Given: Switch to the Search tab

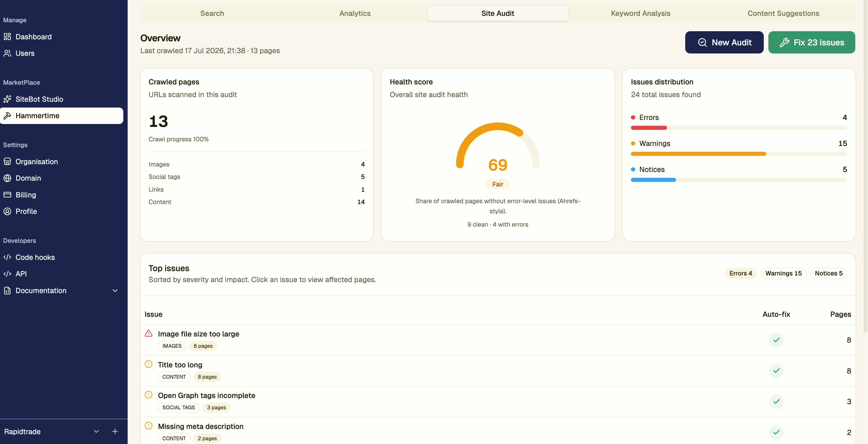Looking at the screenshot, I should 212,13.
